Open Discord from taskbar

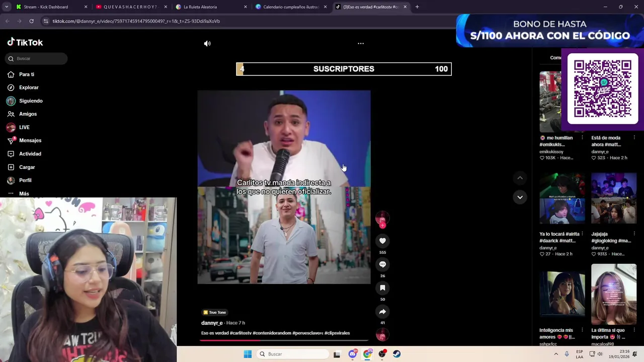(x=353, y=354)
